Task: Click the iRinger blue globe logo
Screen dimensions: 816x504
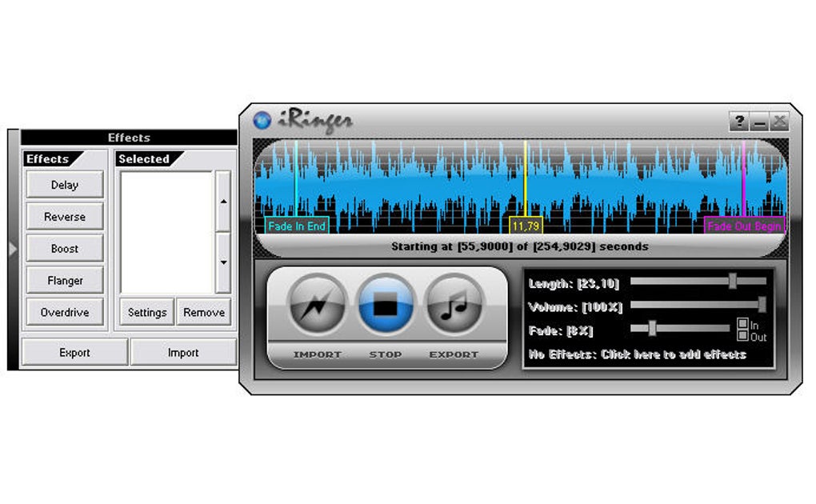Action: [x=262, y=120]
